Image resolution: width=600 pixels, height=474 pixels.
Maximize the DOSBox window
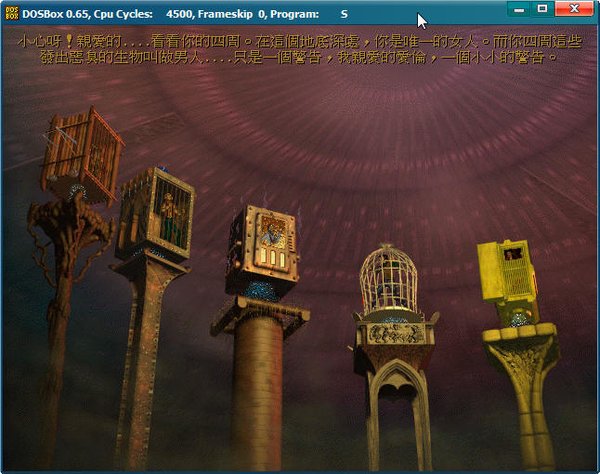542,9
